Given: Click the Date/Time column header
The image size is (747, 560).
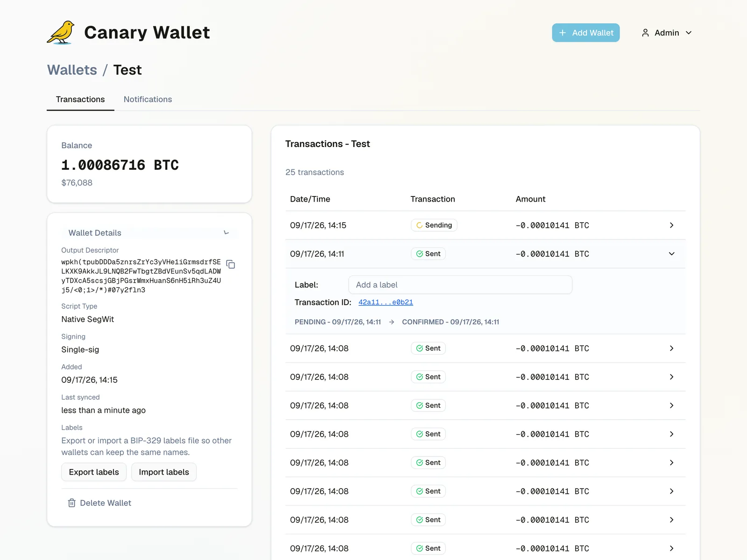Looking at the screenshot, I should [310, 199].
